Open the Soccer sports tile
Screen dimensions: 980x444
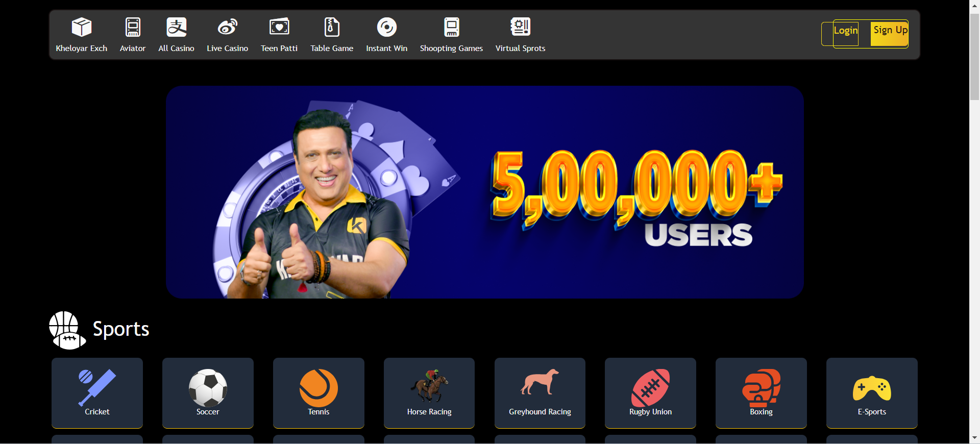[x=208, y=392]
